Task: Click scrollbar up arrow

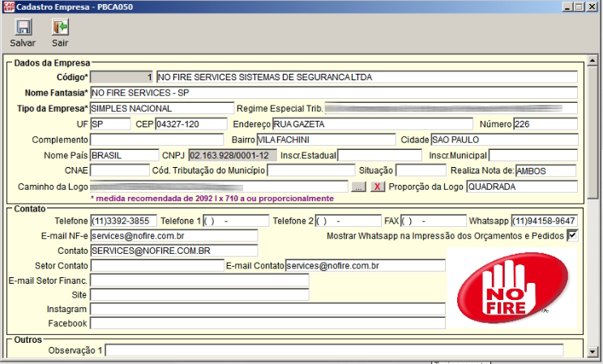Action: click(592, 61)
